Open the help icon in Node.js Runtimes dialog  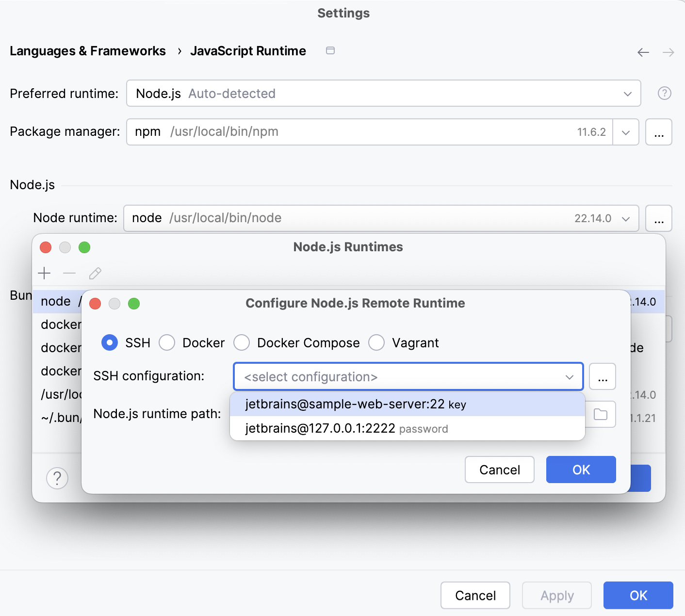click(57, 478)
